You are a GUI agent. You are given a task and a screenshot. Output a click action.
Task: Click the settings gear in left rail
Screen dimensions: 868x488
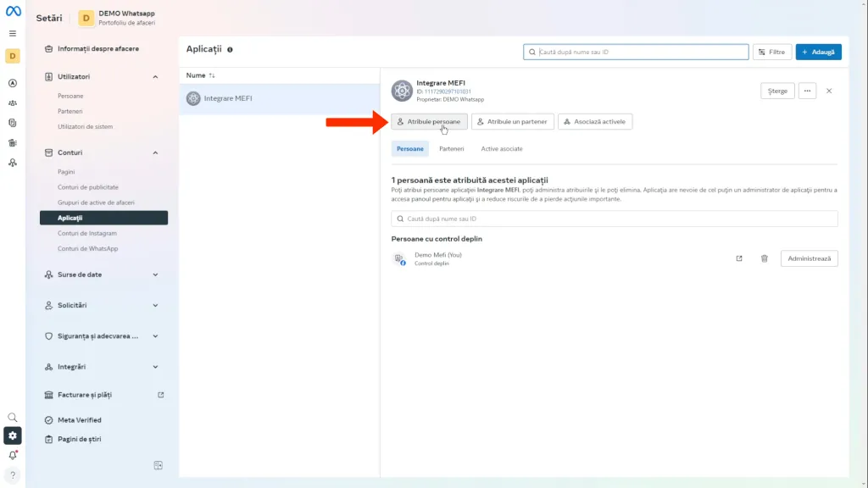click(12, 435)
